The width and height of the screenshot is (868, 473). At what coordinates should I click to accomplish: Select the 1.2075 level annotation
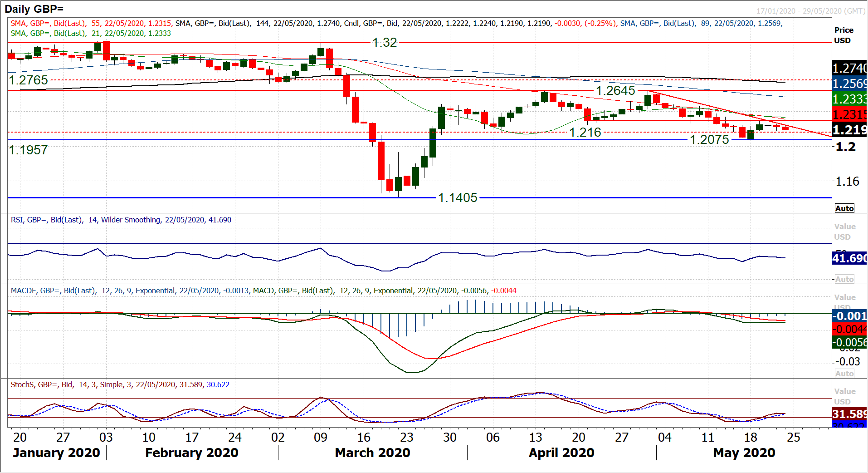[x=709, y=140]
